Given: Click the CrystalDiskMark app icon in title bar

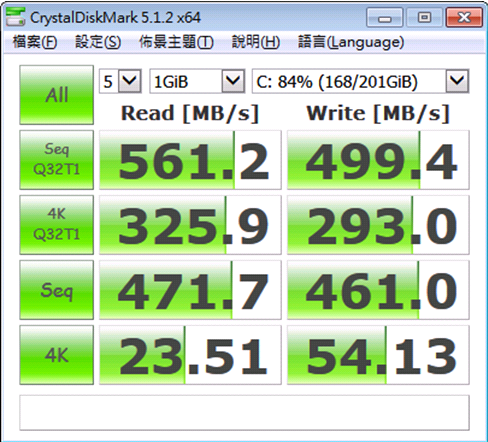Looking at the screenshot, I should pyautogui.click(x=15, y=16).
